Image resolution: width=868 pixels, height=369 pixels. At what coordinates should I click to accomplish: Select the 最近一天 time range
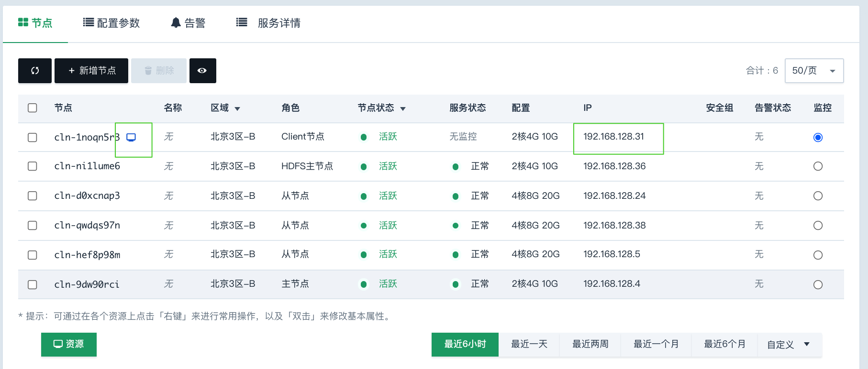click(x=529, y=344)
